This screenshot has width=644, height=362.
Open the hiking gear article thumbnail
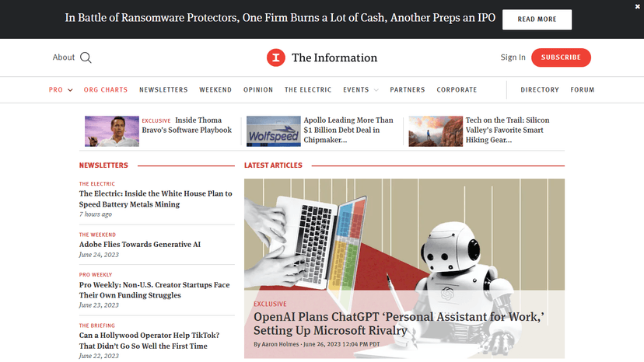tap(435, 131)
